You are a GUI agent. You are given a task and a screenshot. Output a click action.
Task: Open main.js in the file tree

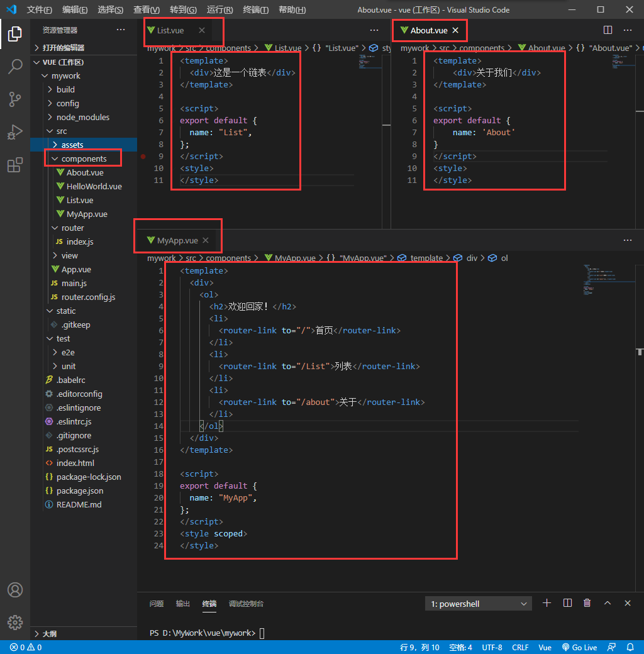(x=84, y=283)
